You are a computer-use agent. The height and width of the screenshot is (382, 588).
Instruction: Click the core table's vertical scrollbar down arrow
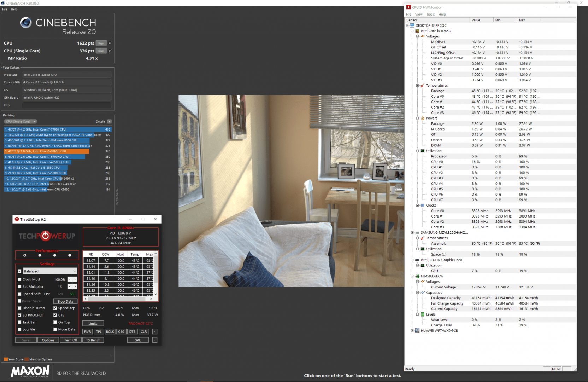click(x=156, y=294)
